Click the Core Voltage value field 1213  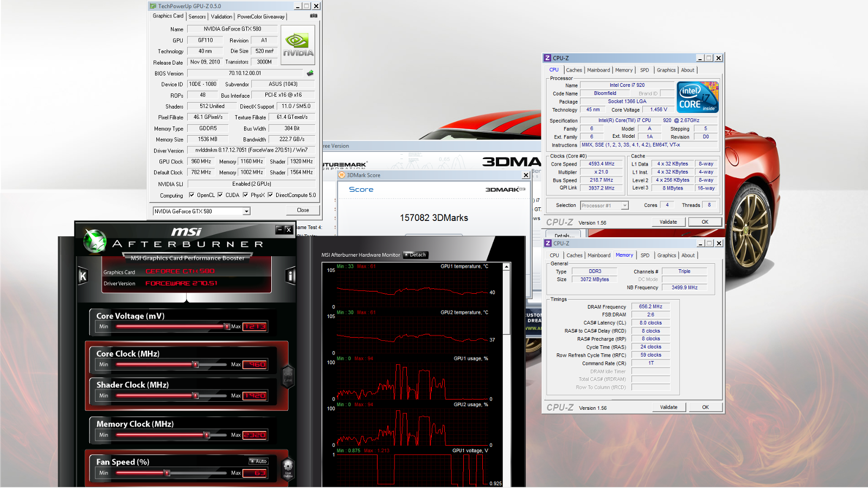(254, 327)
